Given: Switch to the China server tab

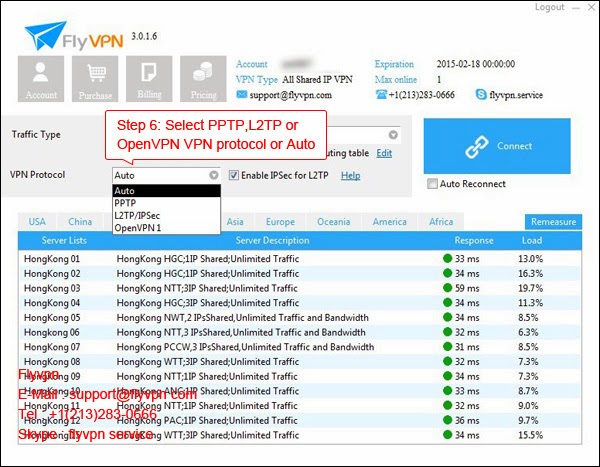Looking at the screenshot, I should pos(80,222).
